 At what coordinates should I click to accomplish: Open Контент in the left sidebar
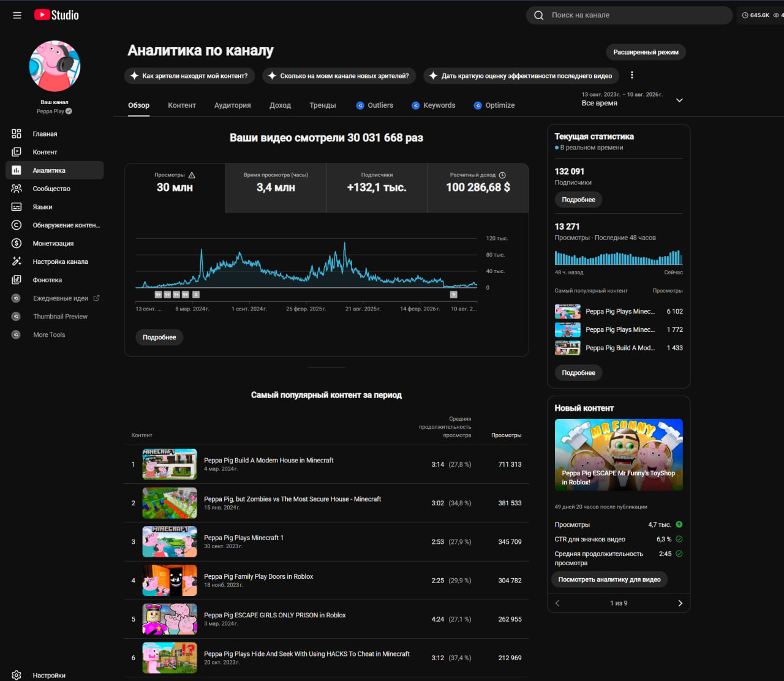coord(55,152)
